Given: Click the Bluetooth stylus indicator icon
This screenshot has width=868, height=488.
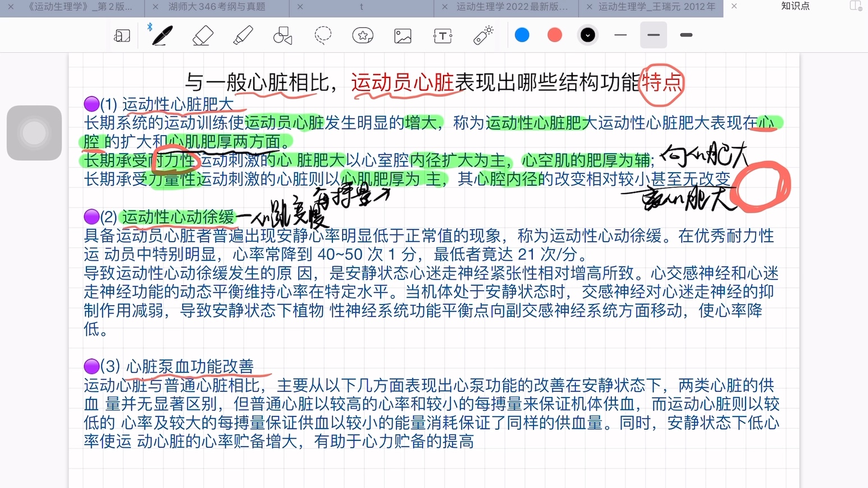Looking at the screenshot, I should [150, 27].
